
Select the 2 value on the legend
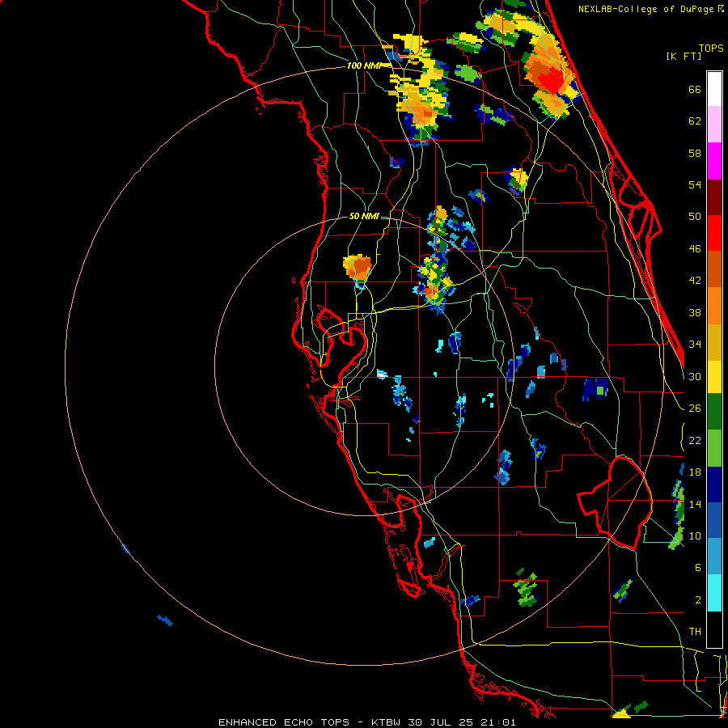click(698, 600)
